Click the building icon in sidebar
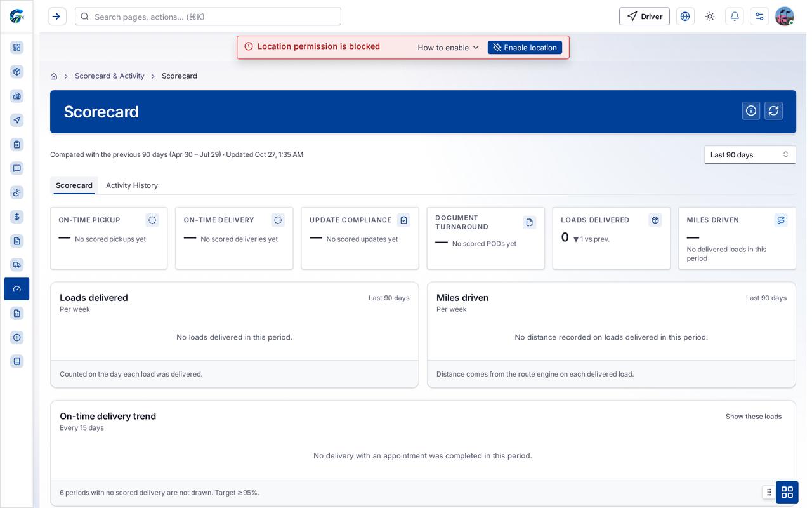The width and height of the screenshot is (812, 508). [x=17, y=96]
